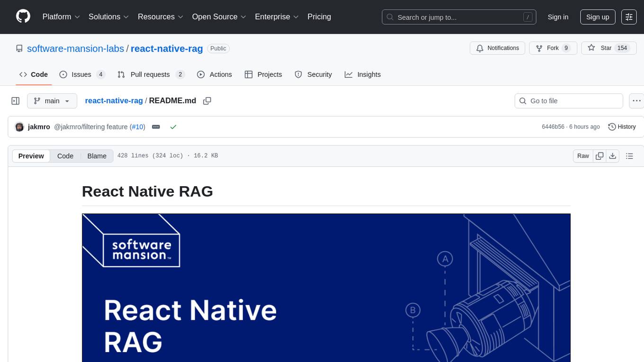644x362 pixels.
Task: Click the GitHub logo icon
Action: [23, 17]
